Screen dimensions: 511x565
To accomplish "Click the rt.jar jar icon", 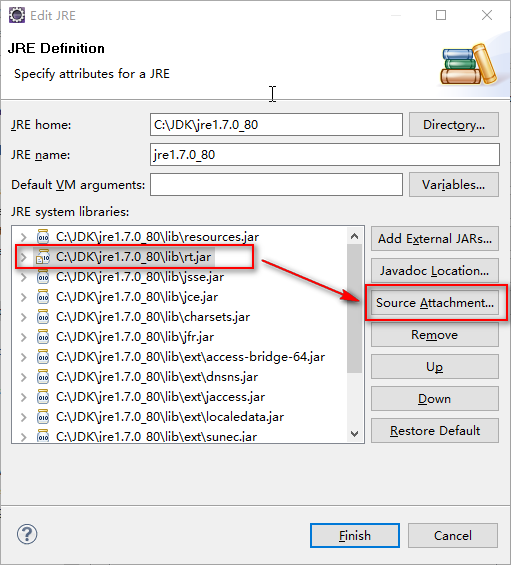I will click(43, 257).
